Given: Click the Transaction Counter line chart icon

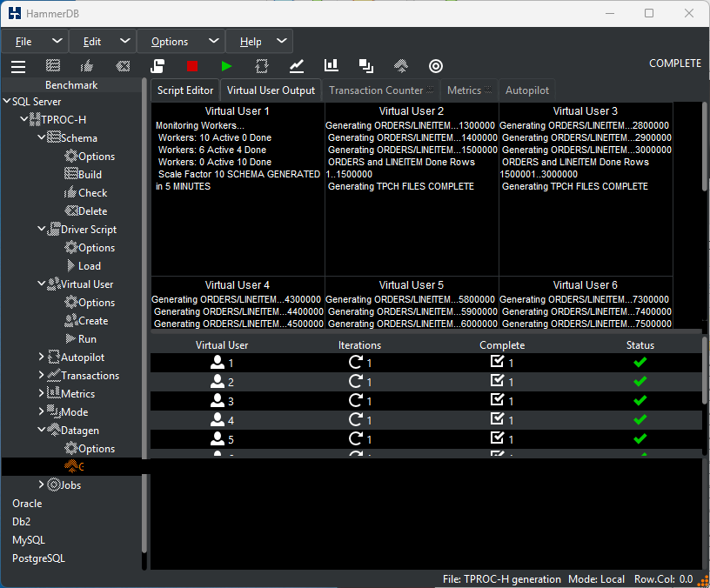Looking at the screenshot, I should [x=297, y=66].
